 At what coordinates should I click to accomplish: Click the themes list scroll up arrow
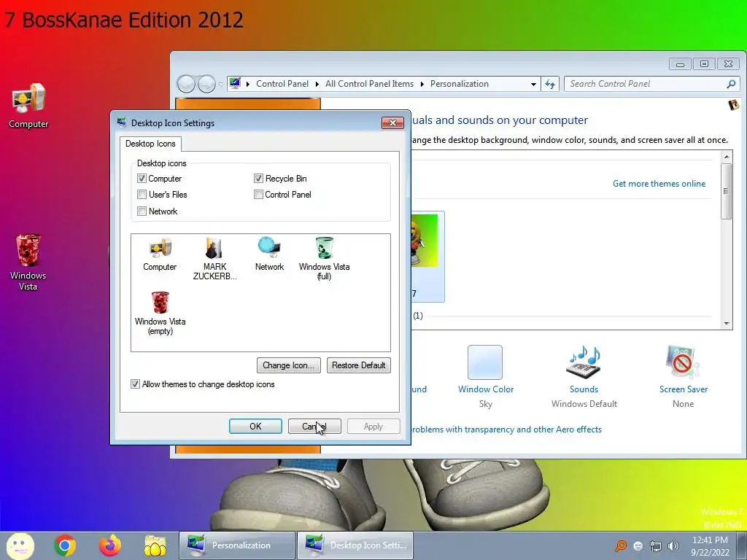[x=726, y=157]
